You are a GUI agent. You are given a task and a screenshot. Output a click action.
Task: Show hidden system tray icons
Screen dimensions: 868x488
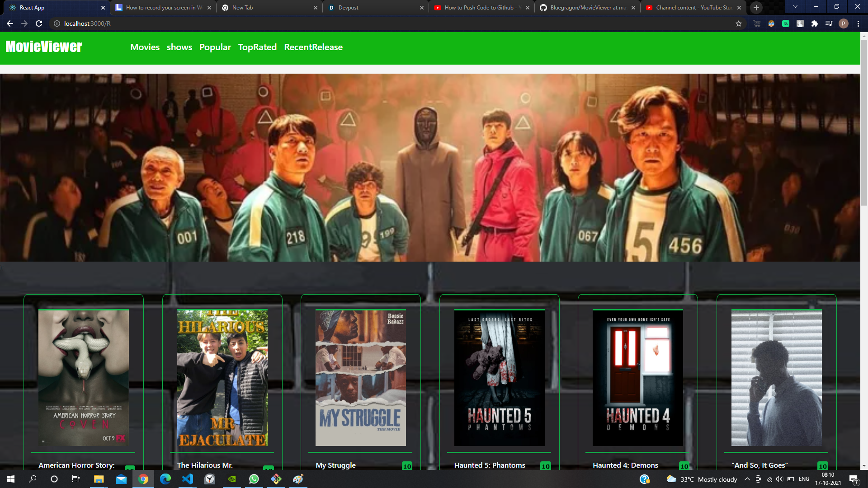747,479
